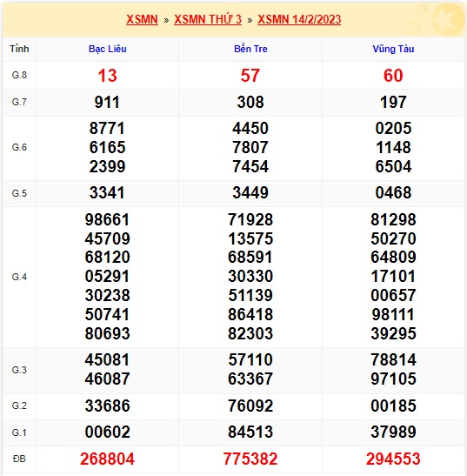
Task: Select the G.3 row label
Action: pyautogui.click(x=19, y=370)
